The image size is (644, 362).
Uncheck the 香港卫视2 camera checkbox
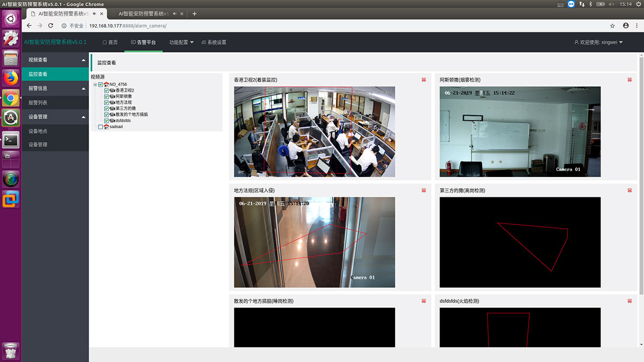coord(106,91)
